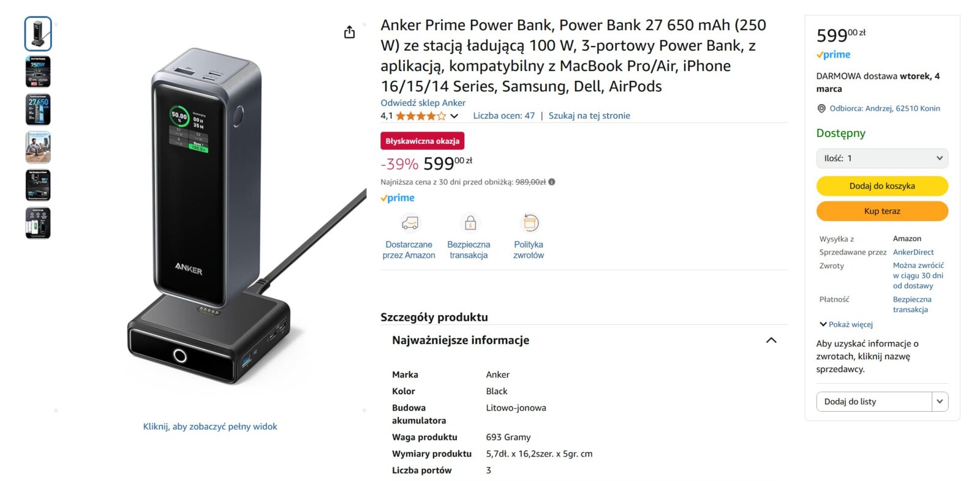
Task: Click the return policy box icon
Action: [x=530, y=223]
